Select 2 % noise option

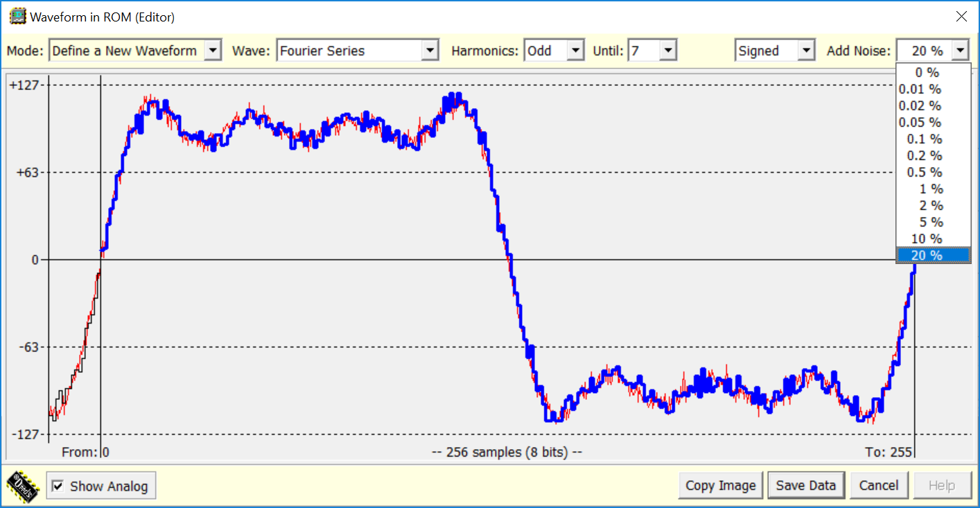tap(933, 205)
